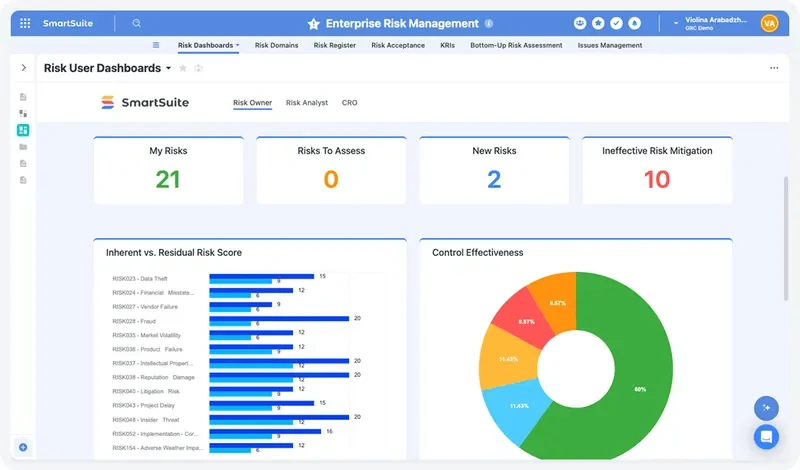Image resolution: width=800 pixels, height=470 pixels.
Task: Switch to the KRIs tab
Action: pyautogui.click(x=447, y=45)
